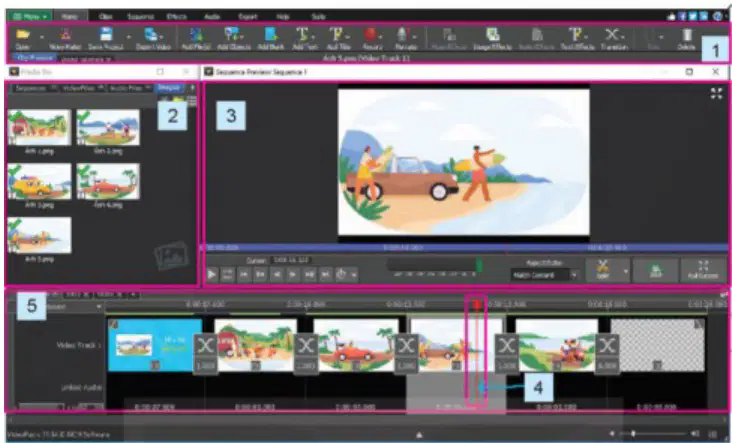Open the Help ribbon tab
Image resolution: width=732 pixels, height=443 pixels.
click(x=282, y=16)
